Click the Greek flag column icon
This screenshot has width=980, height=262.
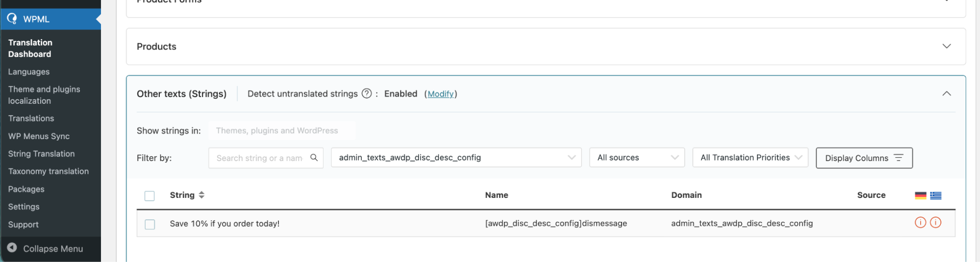935,195
